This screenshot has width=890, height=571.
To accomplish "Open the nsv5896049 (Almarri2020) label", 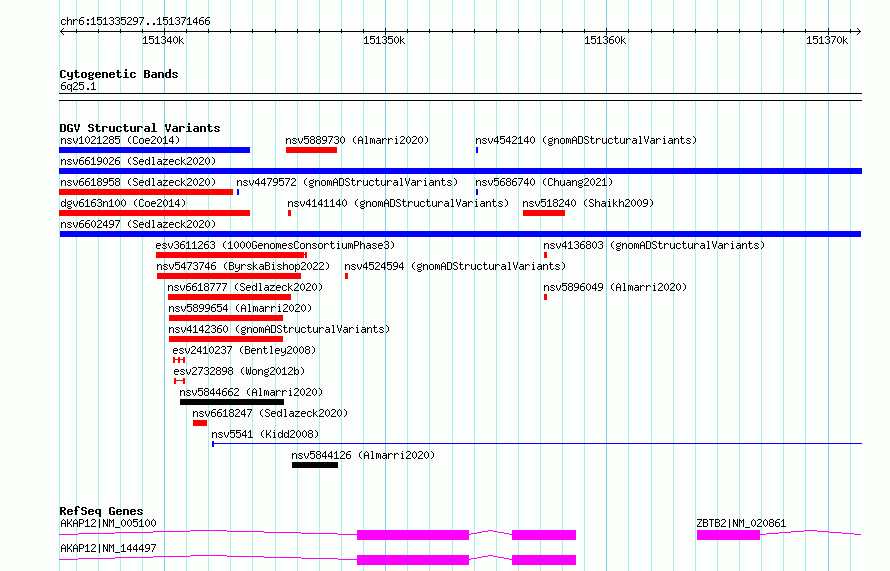I will point(615,287).
